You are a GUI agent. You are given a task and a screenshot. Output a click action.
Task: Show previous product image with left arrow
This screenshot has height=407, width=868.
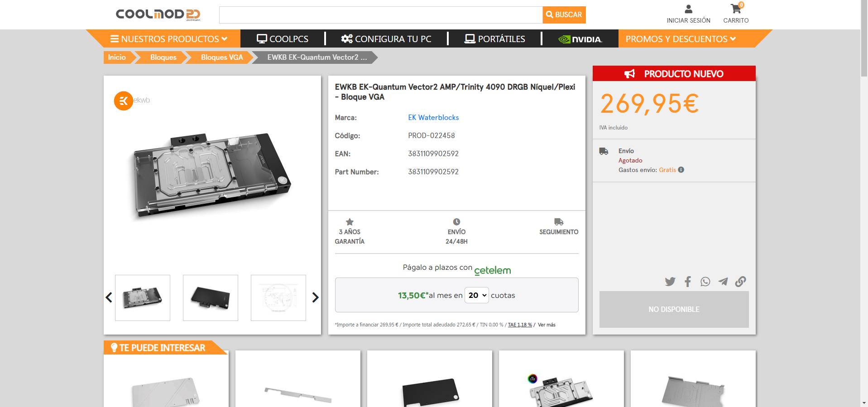click(x=109, y=297)
